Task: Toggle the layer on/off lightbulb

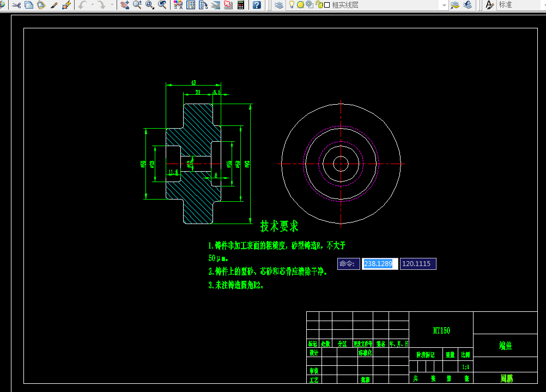Action: pyautogui.click(x=292, y=5)
